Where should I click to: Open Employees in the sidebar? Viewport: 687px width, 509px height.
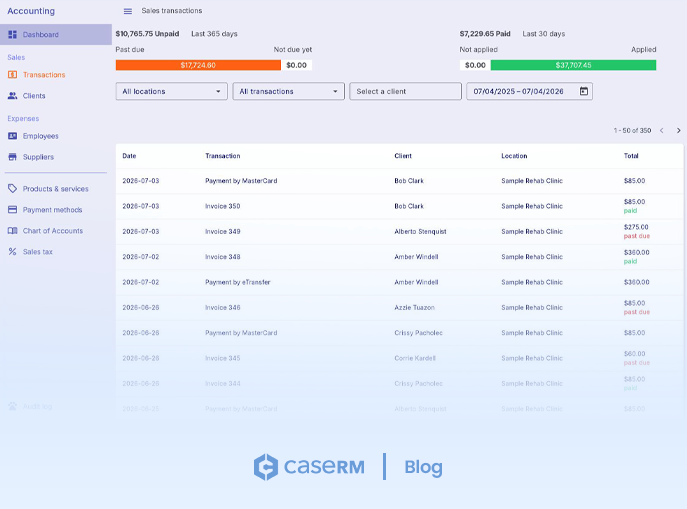[x=56, y=136]
